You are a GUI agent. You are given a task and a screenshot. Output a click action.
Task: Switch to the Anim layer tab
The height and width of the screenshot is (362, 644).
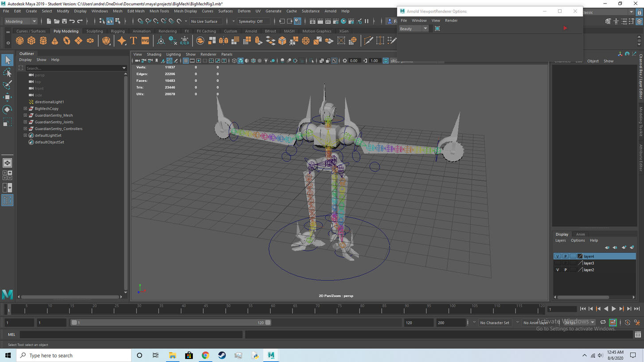(580, 234)
